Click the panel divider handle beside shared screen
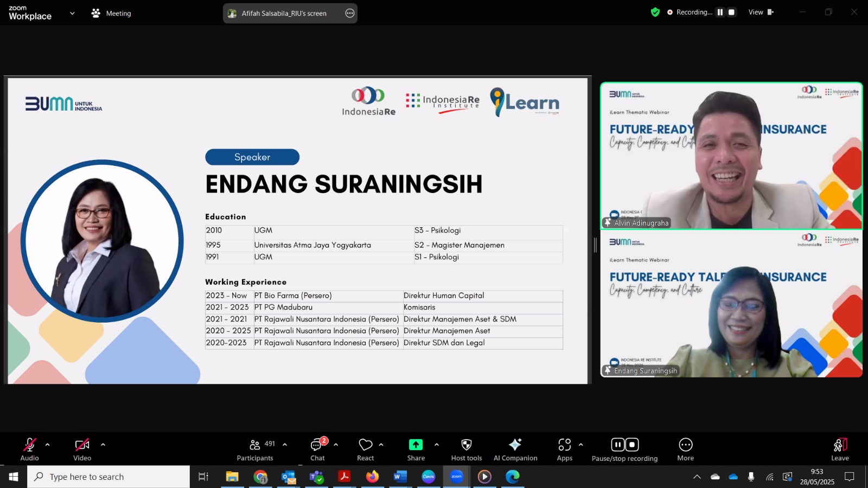The width and height of the screenshot is (868, 488). point(595,245)
